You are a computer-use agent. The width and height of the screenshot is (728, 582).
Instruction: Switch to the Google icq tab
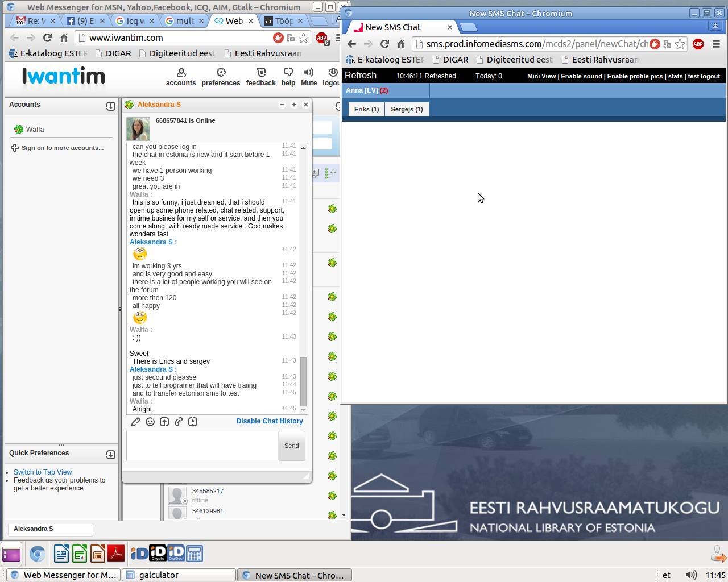tap(135, 21)
